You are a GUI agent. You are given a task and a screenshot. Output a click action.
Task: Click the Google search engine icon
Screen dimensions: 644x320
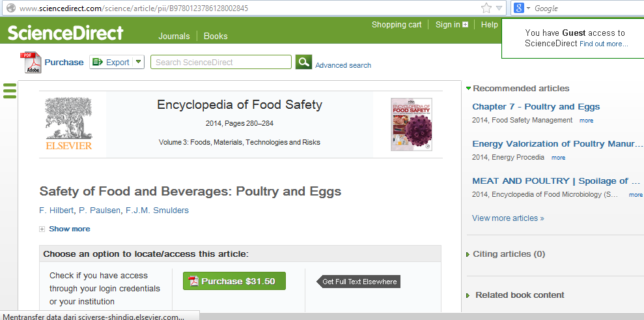point(519,8)
